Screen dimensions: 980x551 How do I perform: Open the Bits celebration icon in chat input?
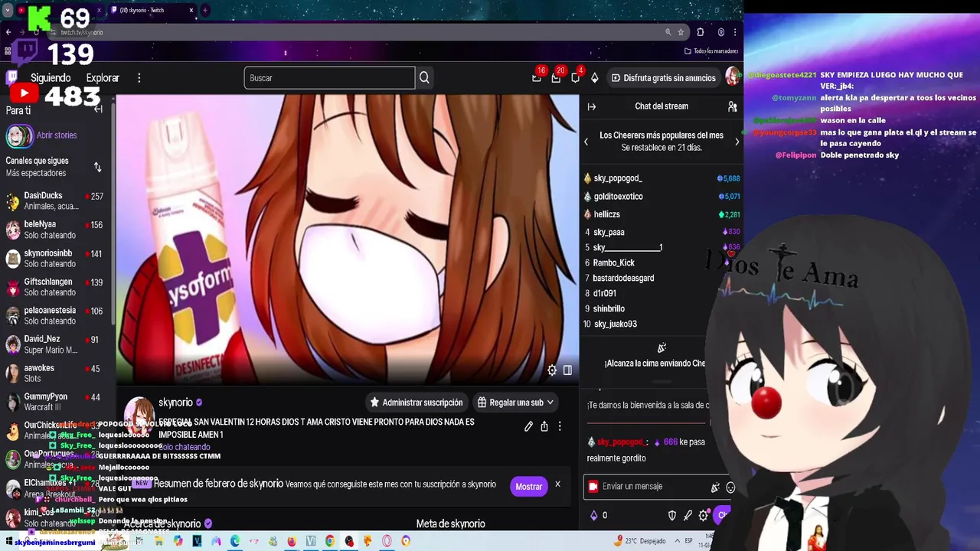coord(715,487)
